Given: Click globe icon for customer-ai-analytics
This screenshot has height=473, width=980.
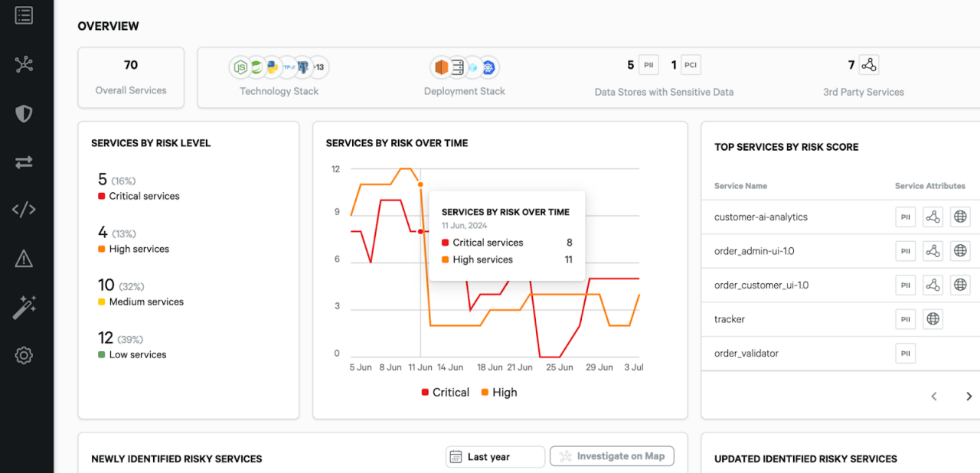Looking at the screenshot, I should click(x=960, y=217).
